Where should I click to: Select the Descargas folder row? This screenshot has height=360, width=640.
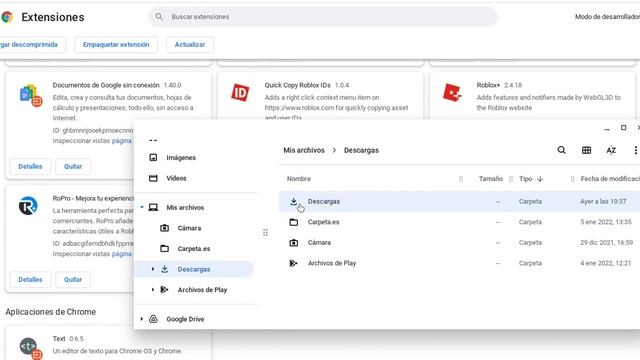pos(459,201)
